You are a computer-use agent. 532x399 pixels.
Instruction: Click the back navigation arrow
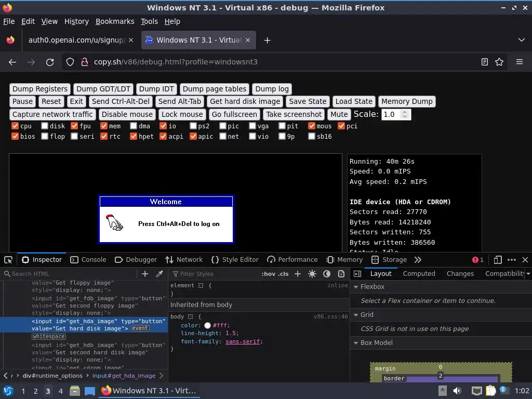12,62
